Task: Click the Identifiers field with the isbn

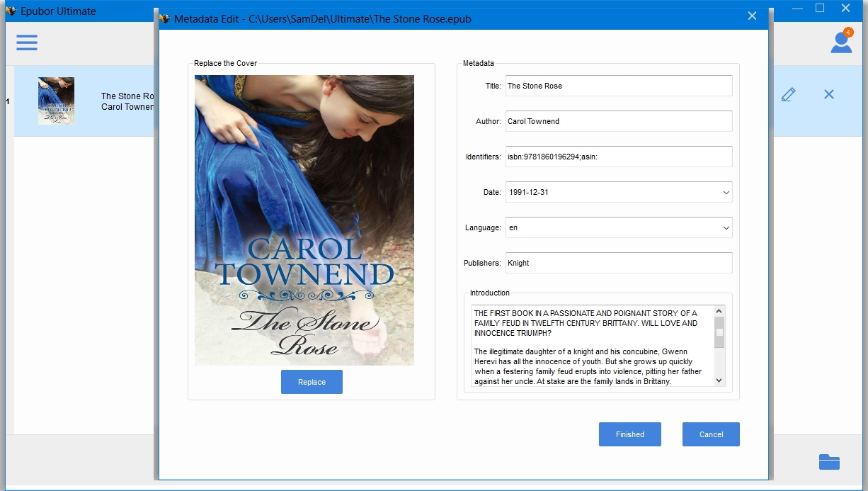Action: [619, 157]
